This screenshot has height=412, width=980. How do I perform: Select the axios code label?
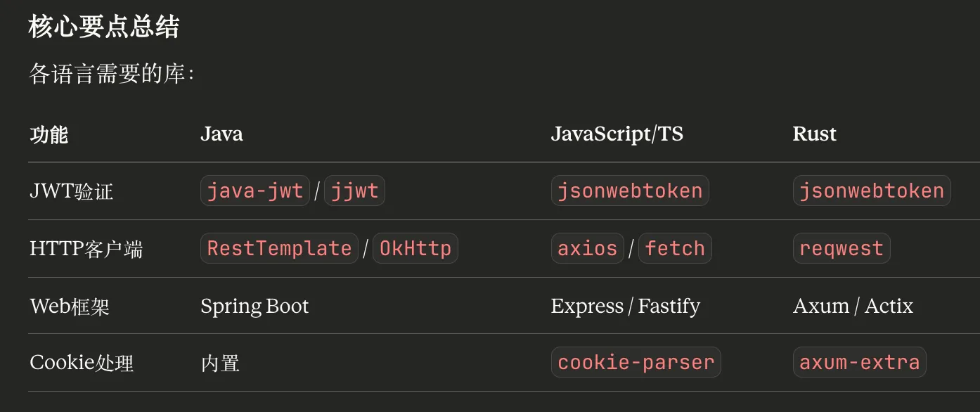587,248
